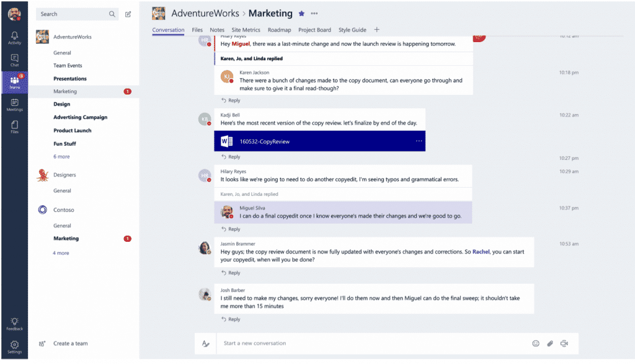The width and height of the screenshot is (635, 364).
Task: Open the Roadmap tab
Action: (280, 30)
